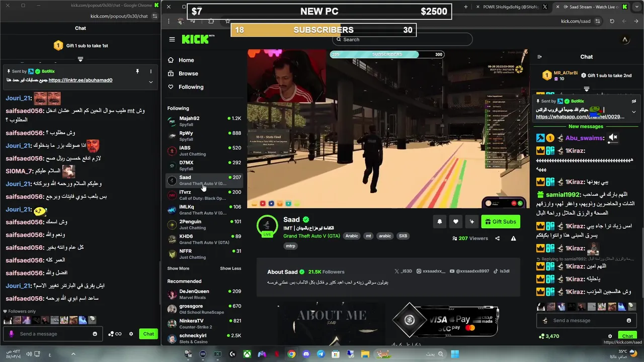Expand leaderboard arrow under MR_Al7arBi

coord(586,89)
